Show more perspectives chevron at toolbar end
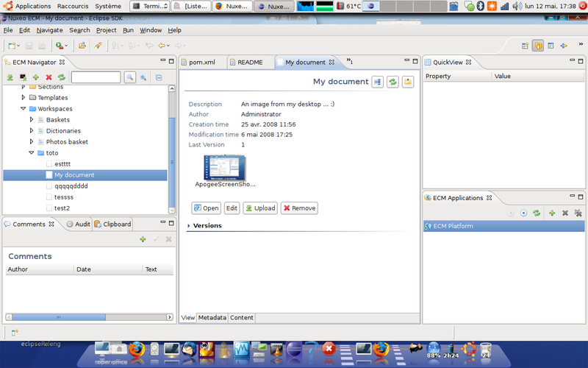Image resolution: width=588 pixels, height=368 pixels. tap(581, 44)
